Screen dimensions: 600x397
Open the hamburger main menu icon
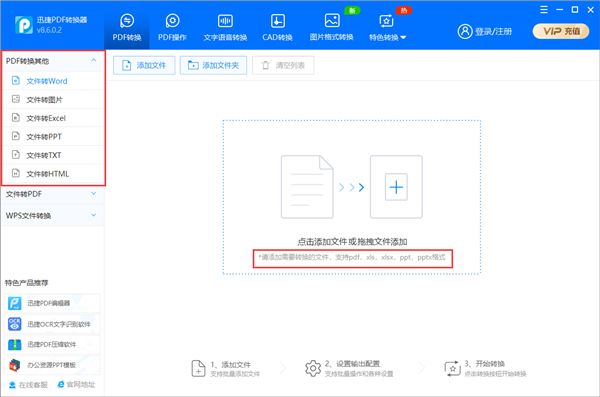(x=544, y=10)
